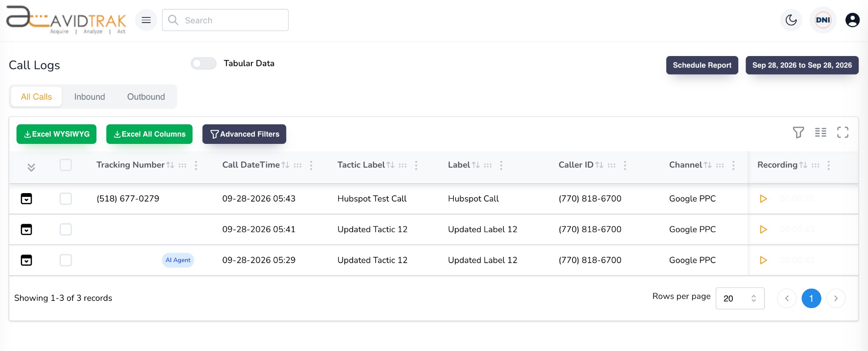Play recording for 05:41 call
This screenshot has width=868, height=351.
point(763,230)
